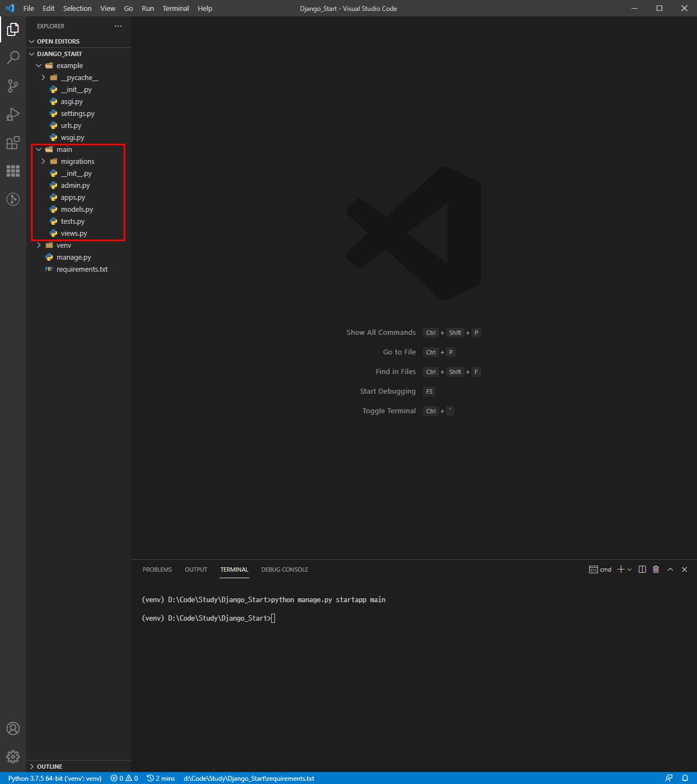Click Python 3.7.5 interpreter in status bar
The image size is (697, 784).
pos(54,778)
